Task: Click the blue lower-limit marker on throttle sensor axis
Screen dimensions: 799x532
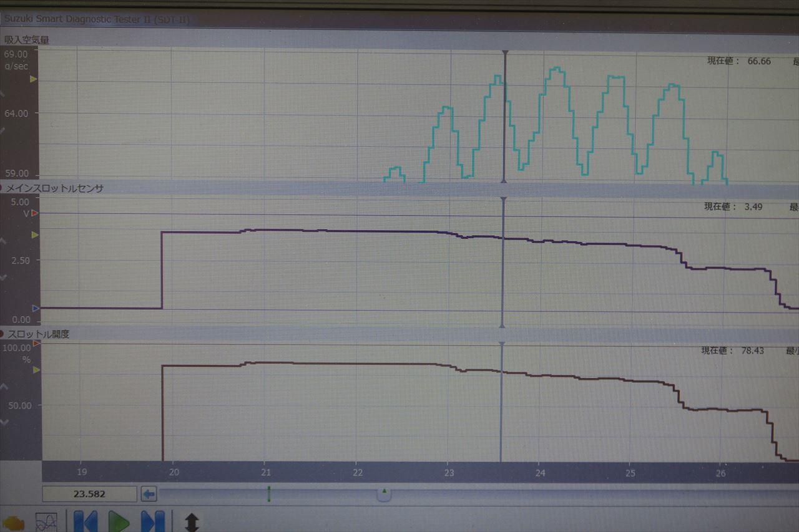Action: (35, 308)
